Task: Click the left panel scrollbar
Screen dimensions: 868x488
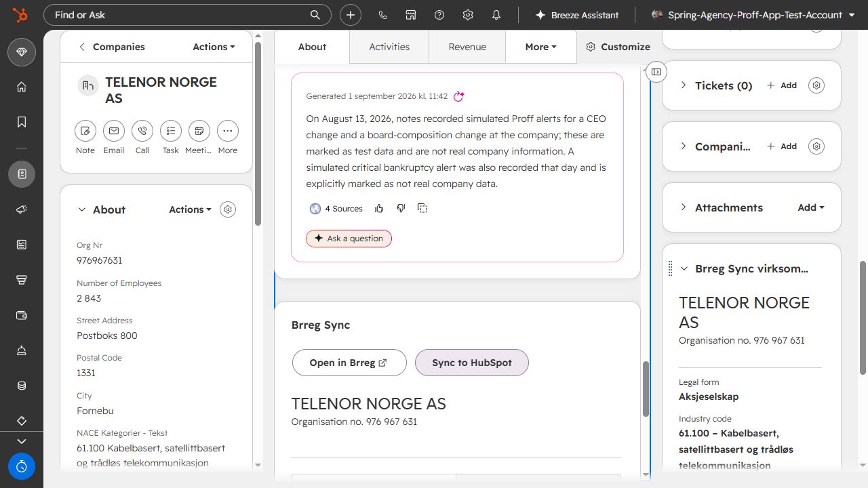Action: [258, 134]
